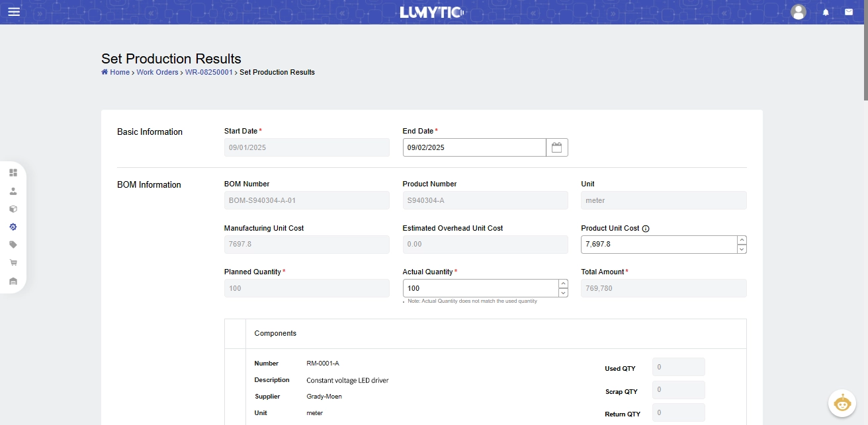Screen dimensions: 868x425
Task: Increase Product Unit Cost with up arrow
Action: point(742,241)
